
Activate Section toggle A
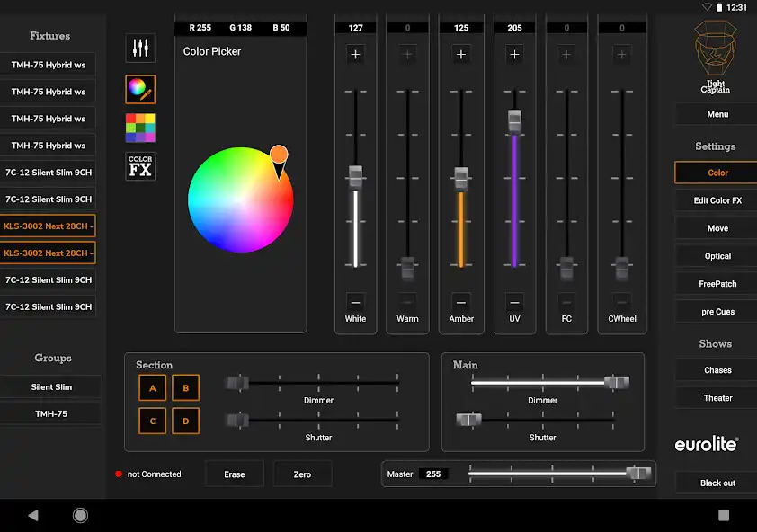[152, 386]
